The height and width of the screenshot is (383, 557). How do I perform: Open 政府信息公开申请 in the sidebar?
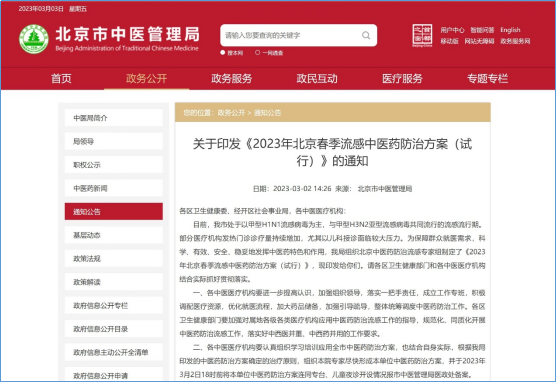(114, 375)
